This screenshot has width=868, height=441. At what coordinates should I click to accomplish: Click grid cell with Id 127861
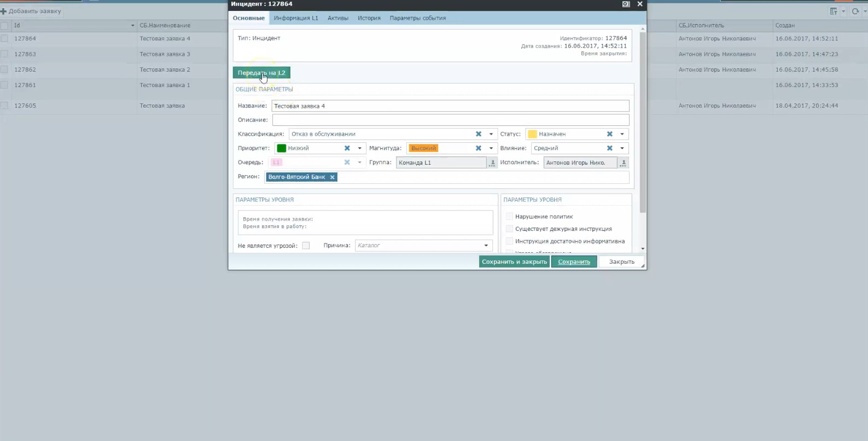[25, 85]
